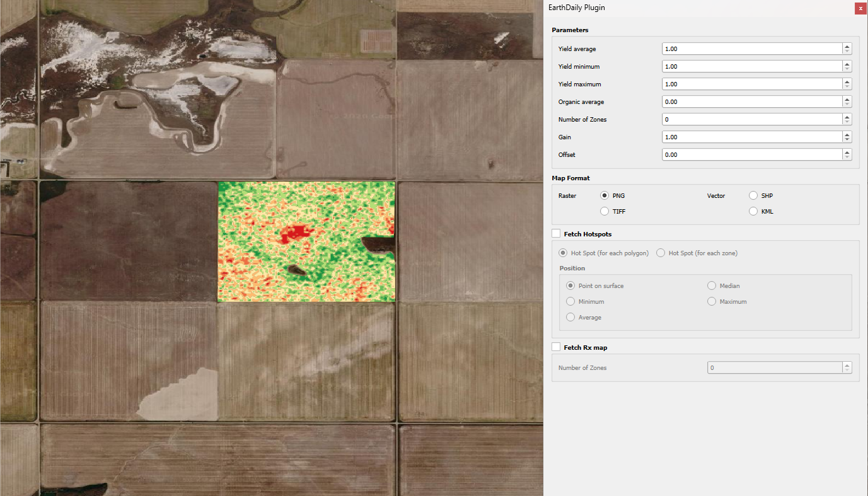Increment Number of Zones under Fetch Rx map
Image resolution: width=868 pixels, height=496 pixels.
pos(847,365)
